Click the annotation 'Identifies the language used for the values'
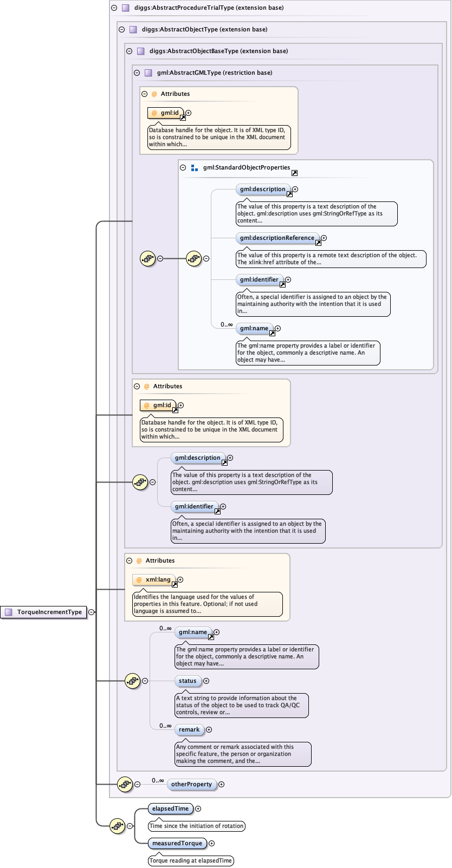This screenshot has height=868, width=452. click(x=208, y=604)
